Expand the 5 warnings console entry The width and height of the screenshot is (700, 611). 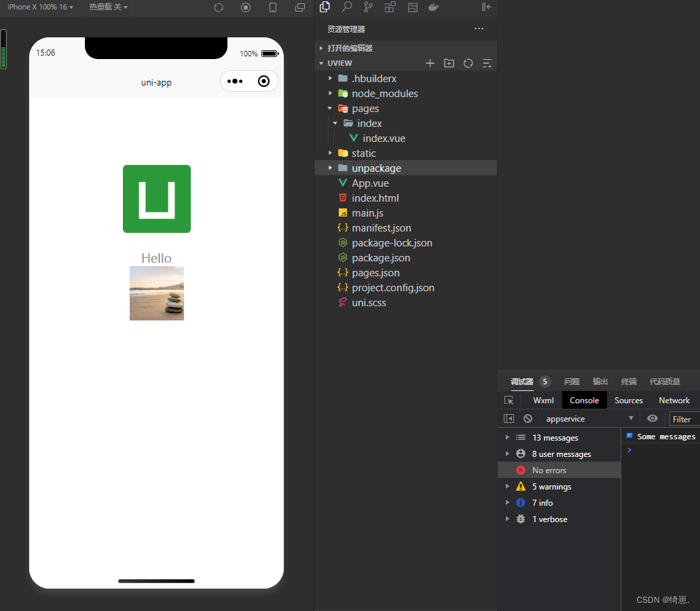[508, 486]
